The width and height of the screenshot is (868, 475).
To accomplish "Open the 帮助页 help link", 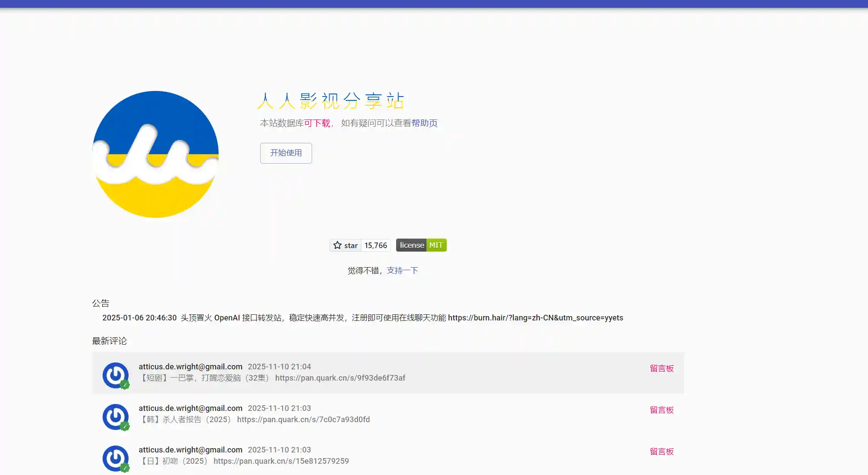I will pyautogui.click(x=424, y=123).
